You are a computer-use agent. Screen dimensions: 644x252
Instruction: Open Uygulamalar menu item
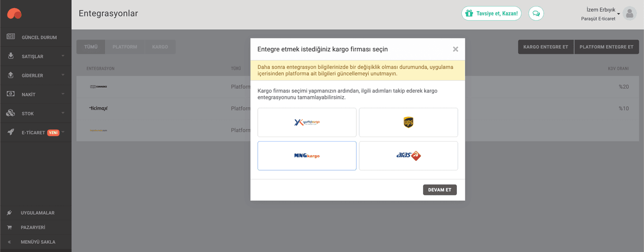pos(36,213)
